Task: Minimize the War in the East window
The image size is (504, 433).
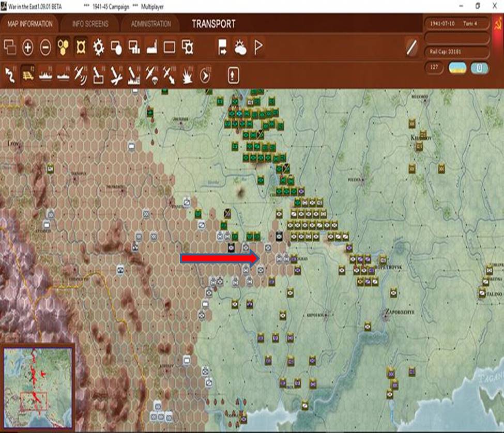Action: pyautogui.click(x=461, y=6)
